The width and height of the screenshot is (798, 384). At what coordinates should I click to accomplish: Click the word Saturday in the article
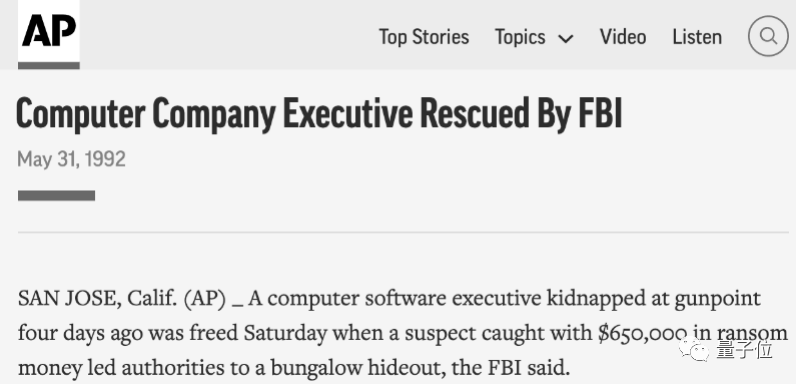[x=285, y=333]
